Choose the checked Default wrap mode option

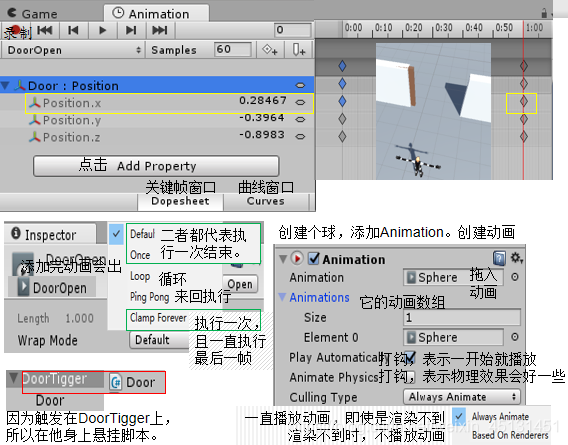tap(142, 234)
